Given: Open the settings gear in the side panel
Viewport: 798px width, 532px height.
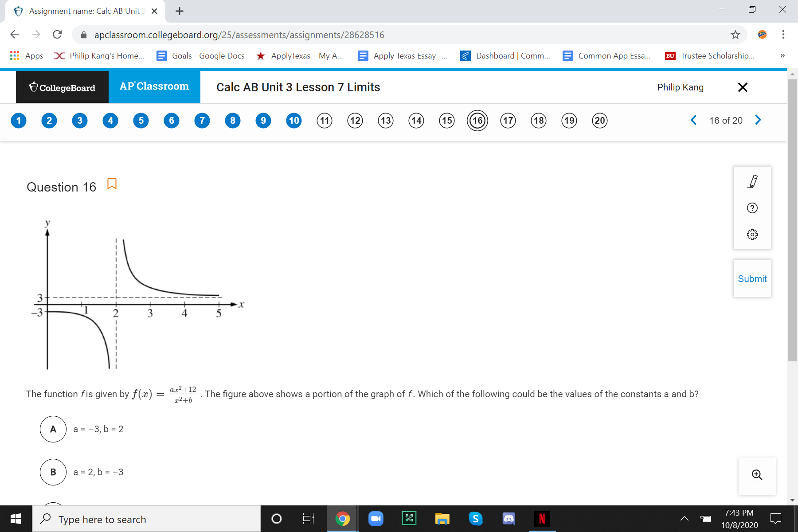Looking at the screenshot, I should (752, 234).
